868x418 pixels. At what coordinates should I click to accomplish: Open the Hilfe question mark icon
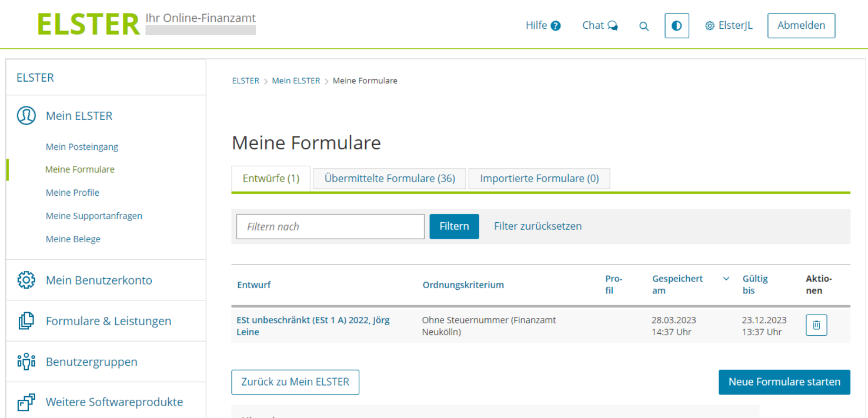pos(555,25)
